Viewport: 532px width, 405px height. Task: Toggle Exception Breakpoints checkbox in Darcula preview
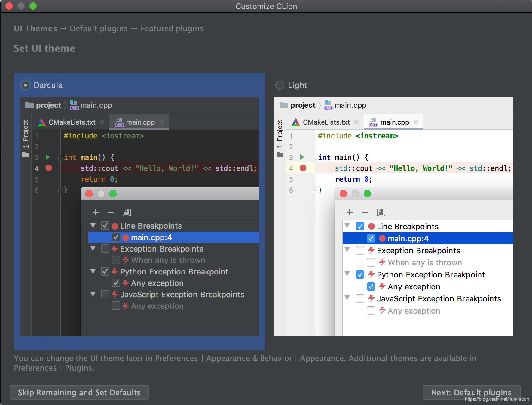pos(105,249)
